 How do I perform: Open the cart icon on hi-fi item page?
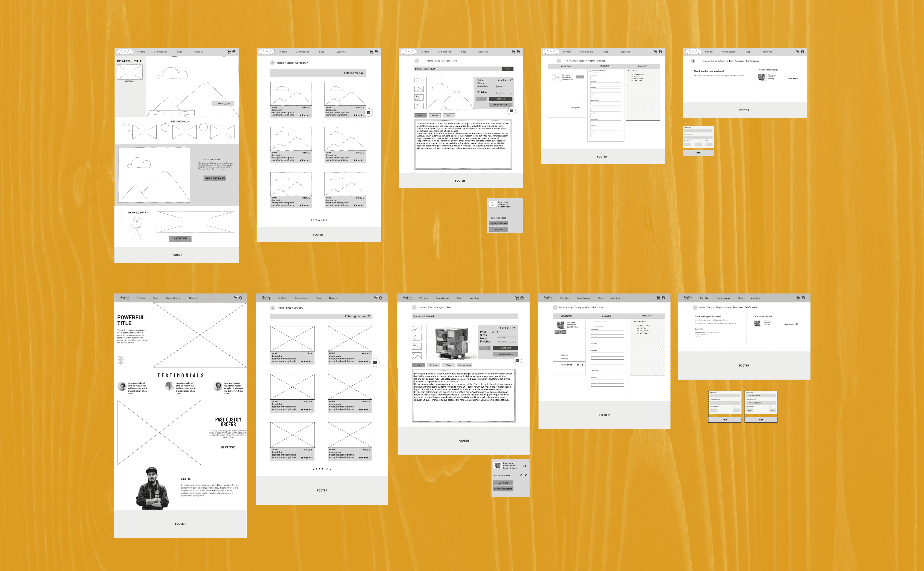[x=517, y=298]
